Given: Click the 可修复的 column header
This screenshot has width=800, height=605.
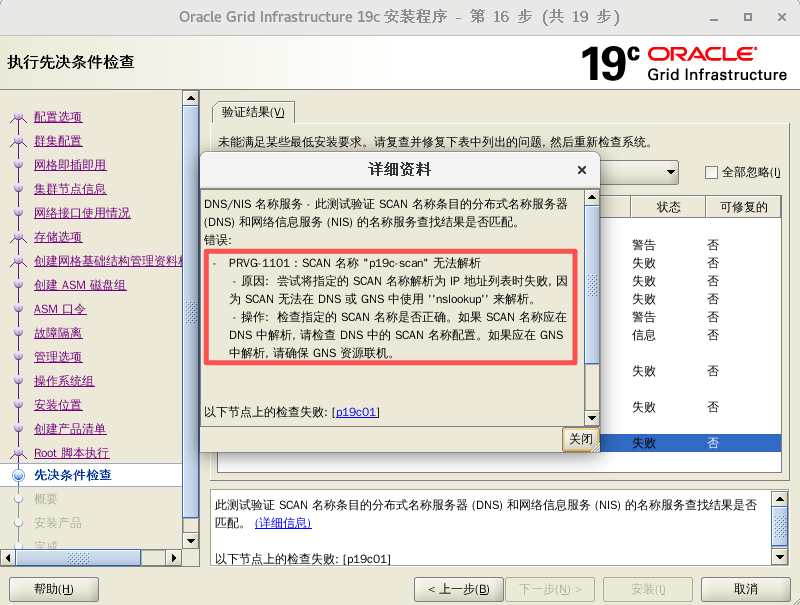Looking at the screenshot, I should (x=743, y=207).
